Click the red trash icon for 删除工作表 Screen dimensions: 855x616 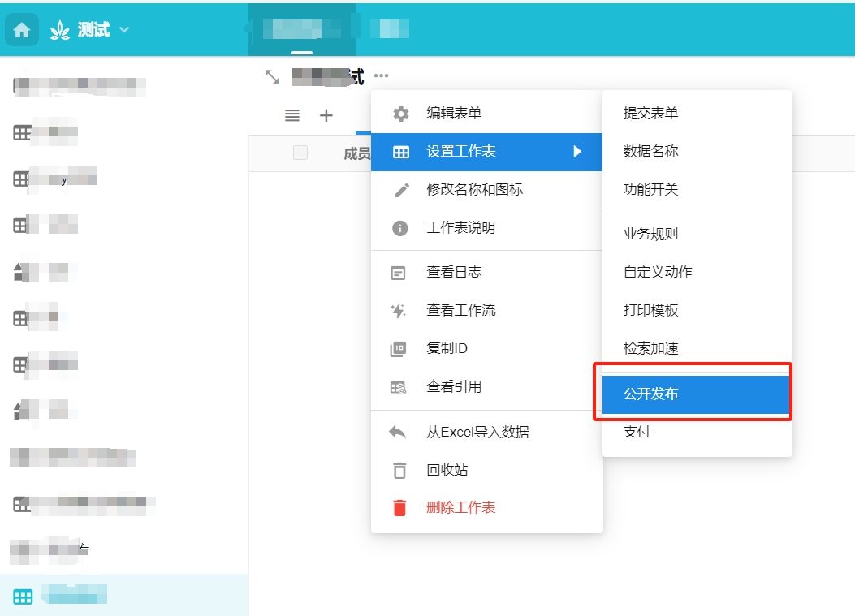[x=398, y=507]
